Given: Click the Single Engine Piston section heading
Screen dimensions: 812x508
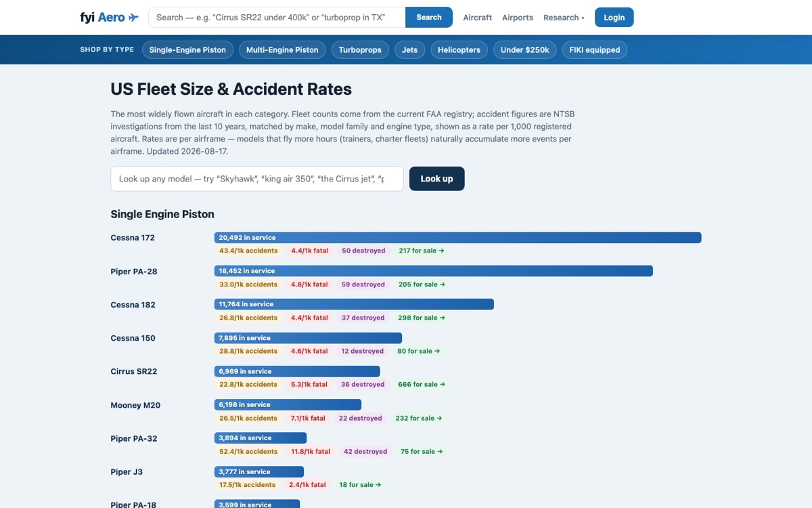Looking at the screenshot, I should pos(162,214).
